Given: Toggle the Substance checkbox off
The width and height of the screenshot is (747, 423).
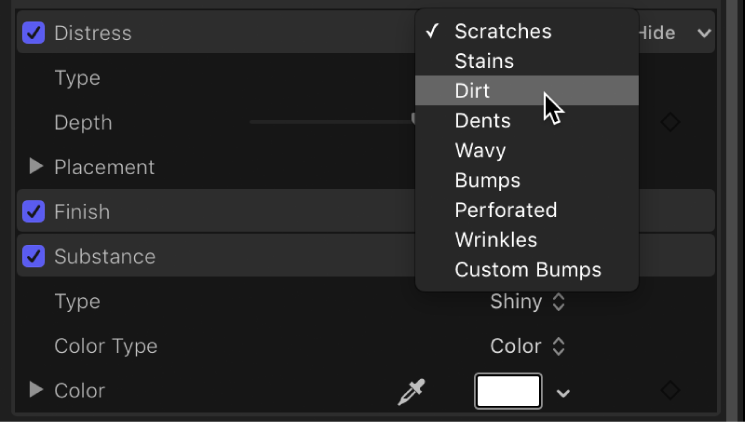Looking at the screenshot, I should coord(33,257).
